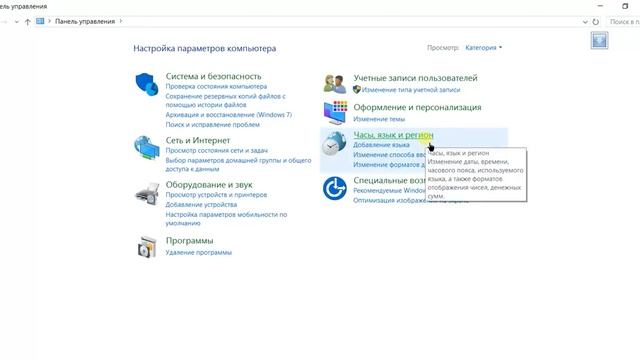Open Сохранение резервных копий файлов link

pos(225,100)
